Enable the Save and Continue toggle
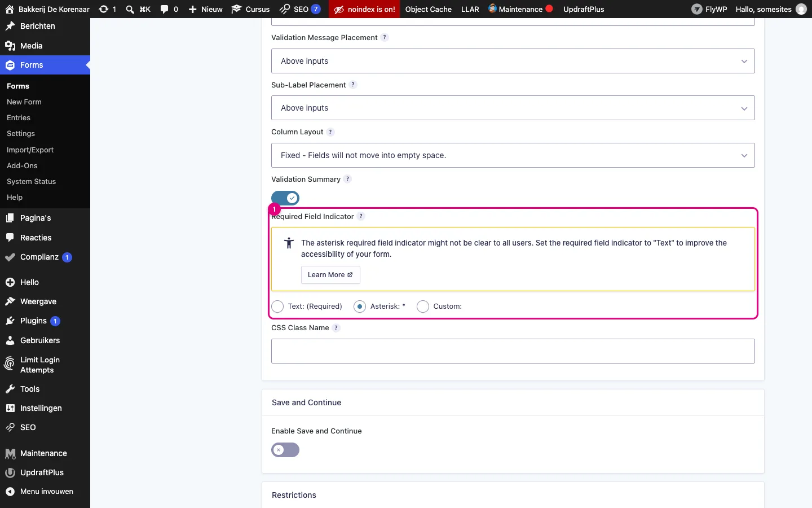The width and height of the screenshot is (812, 508). pos(285,450)
